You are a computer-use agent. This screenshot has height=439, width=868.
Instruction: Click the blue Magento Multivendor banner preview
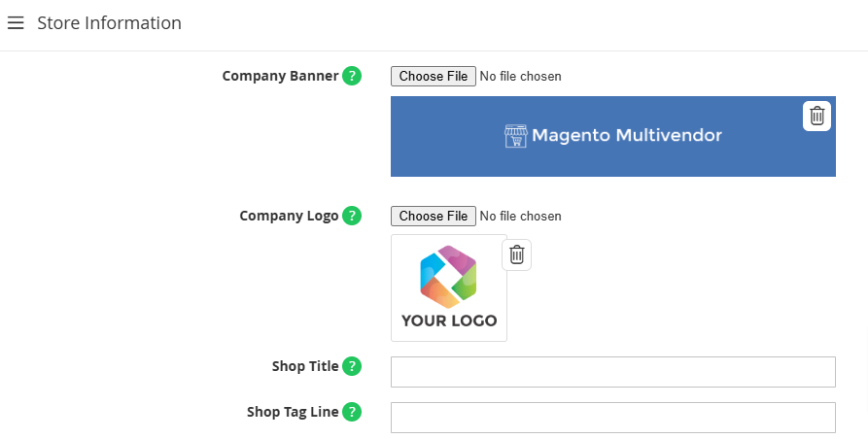tap(612, 137)
